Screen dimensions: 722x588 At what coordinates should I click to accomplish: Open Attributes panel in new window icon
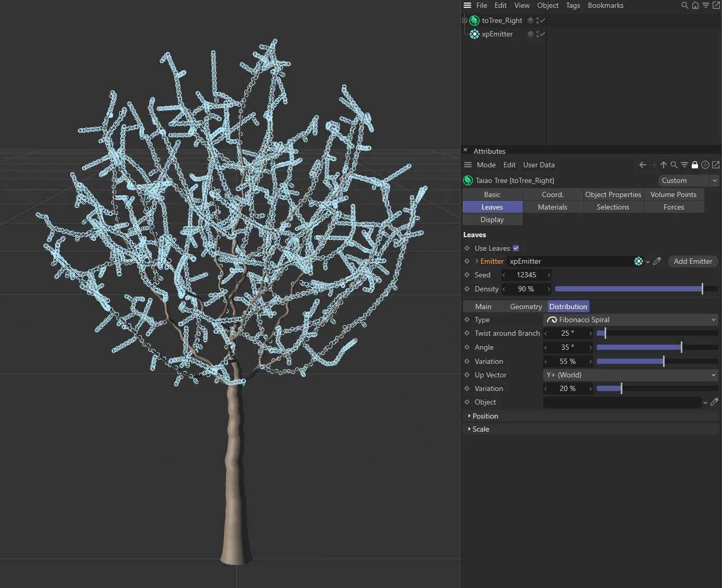(716, 165)
